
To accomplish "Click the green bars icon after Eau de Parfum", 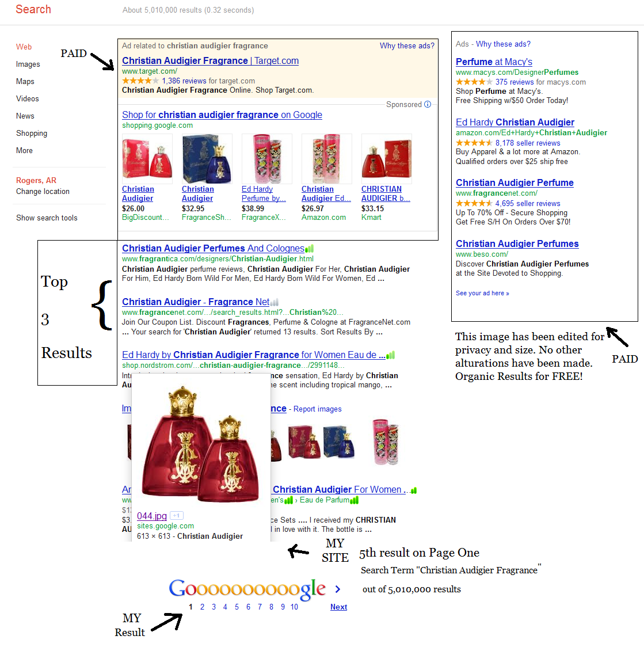I will pos(355,500).
